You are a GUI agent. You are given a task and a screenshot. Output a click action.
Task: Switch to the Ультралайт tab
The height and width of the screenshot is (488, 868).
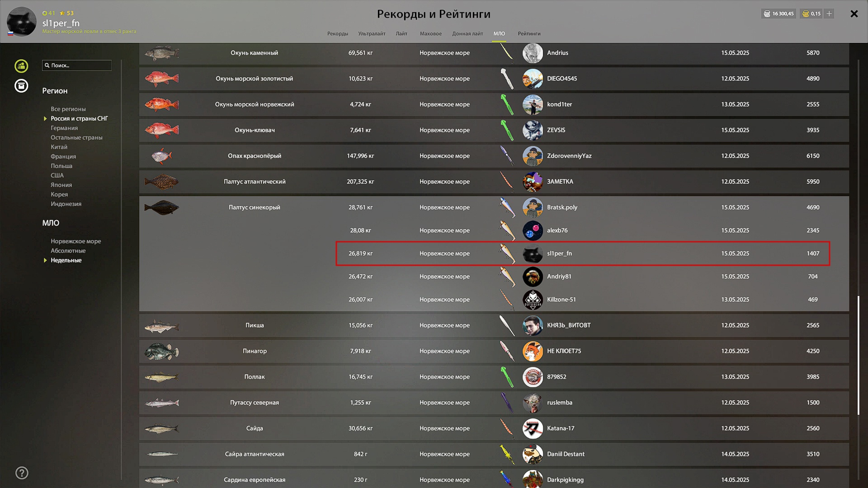pos(372,33)
